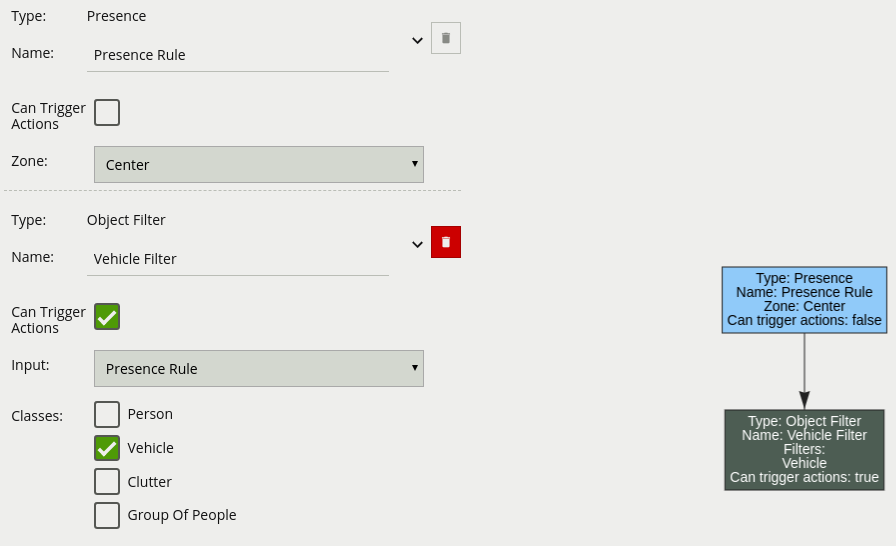Image resolution: width=896 pixels, height=546 pixels.
Task: Delete the Presence Rule with trash icon
Action: [x=446, y=38]
